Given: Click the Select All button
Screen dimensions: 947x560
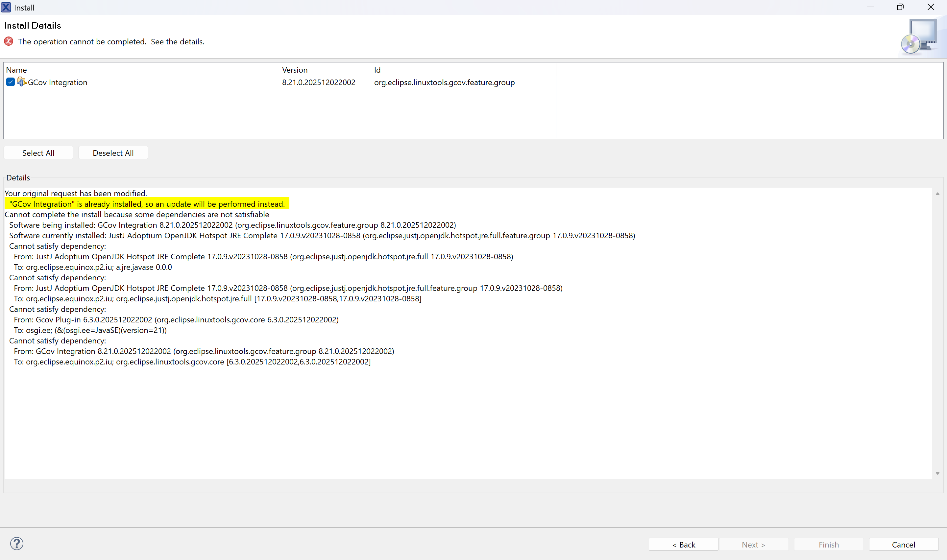Looking at the screenshot, I should [38, 153].
